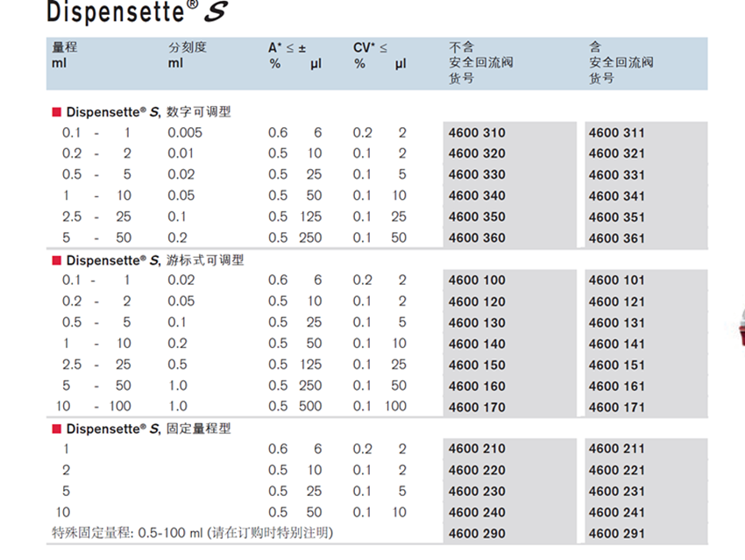Click catalog number 4600 151
The height and width of the screenshot is (560, 745).
(x=617, y=365)
